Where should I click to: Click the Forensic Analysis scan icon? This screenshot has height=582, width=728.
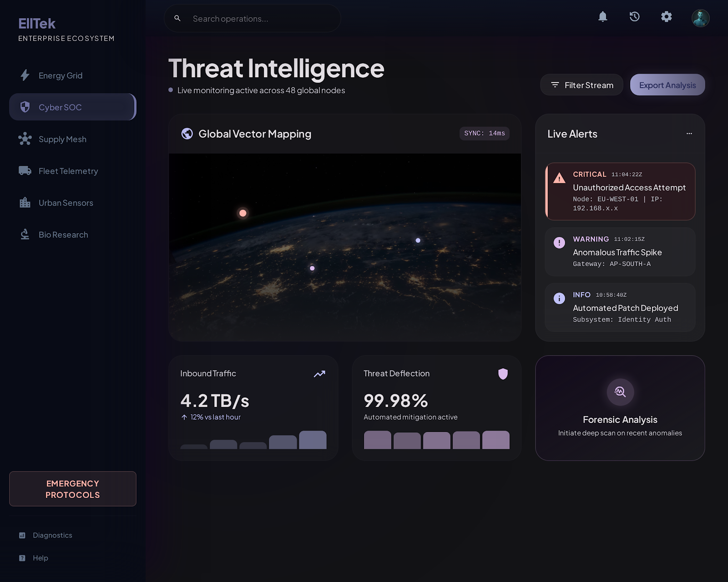coord(620,391)
